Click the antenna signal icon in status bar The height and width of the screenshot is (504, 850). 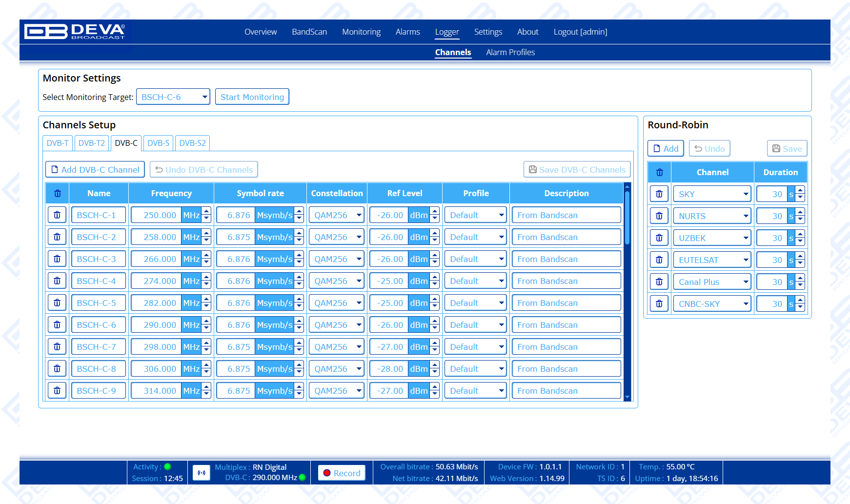click(201, 473)
